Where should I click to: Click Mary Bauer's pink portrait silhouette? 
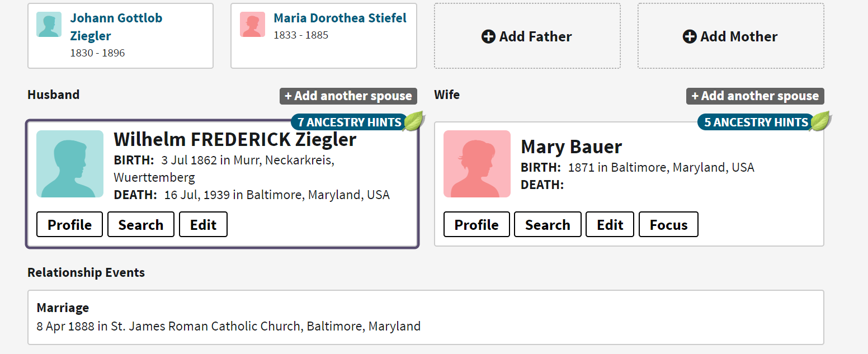[477, 164]
